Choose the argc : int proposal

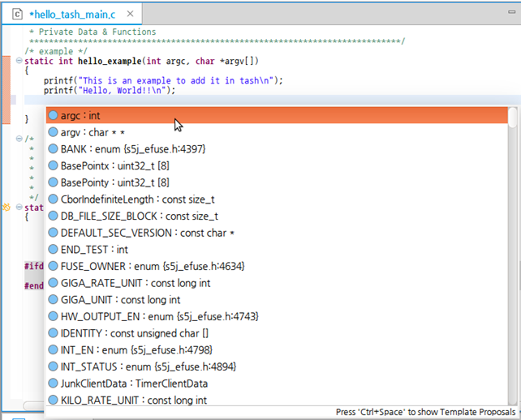[x=80, y=116]
